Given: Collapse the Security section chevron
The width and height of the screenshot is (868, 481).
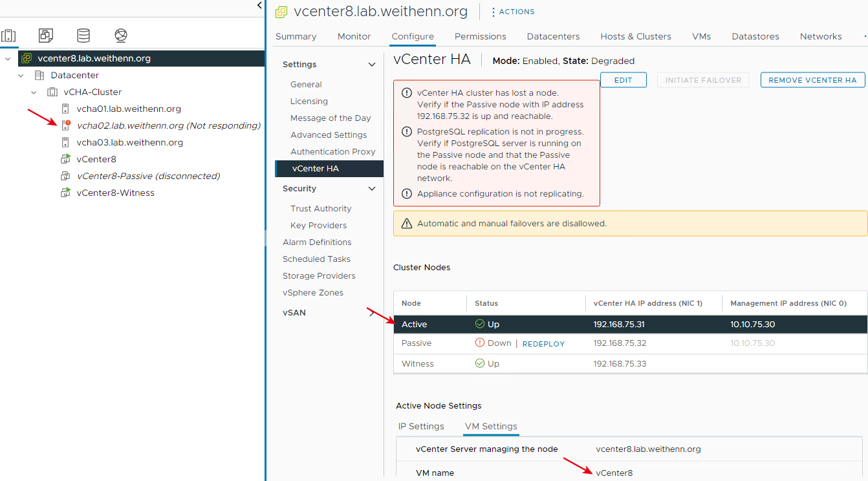Looking at the screenshot, I should click(x=372, y=189).
